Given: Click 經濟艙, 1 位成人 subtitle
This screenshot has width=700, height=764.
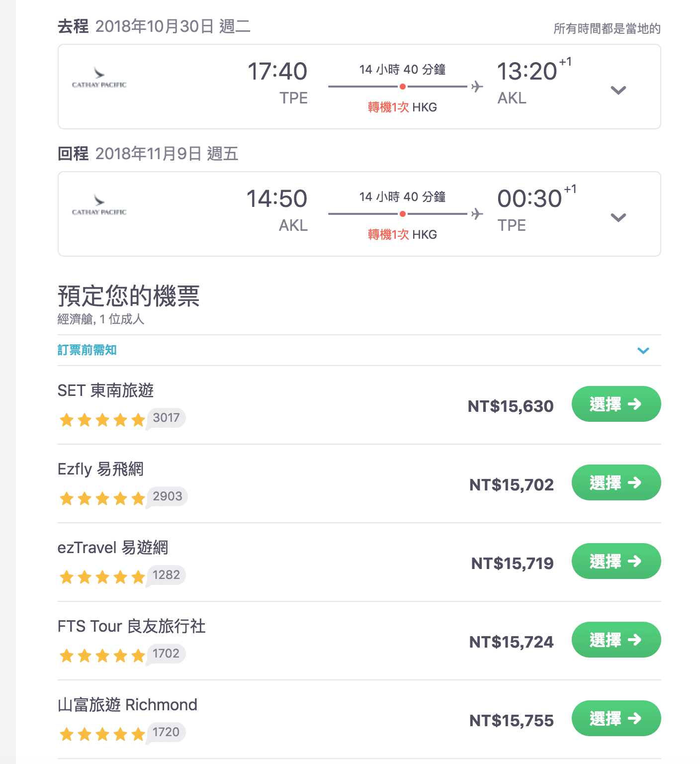Looking at the screenshot, I should (x=101, y=319).
